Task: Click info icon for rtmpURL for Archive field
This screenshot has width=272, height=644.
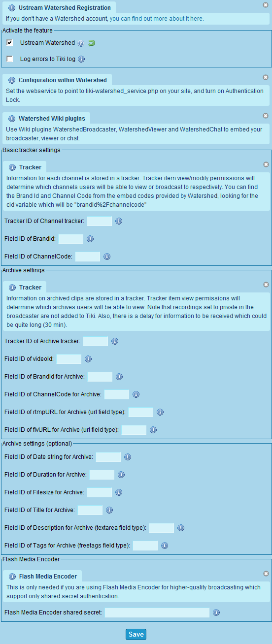Action: [160, 412]
